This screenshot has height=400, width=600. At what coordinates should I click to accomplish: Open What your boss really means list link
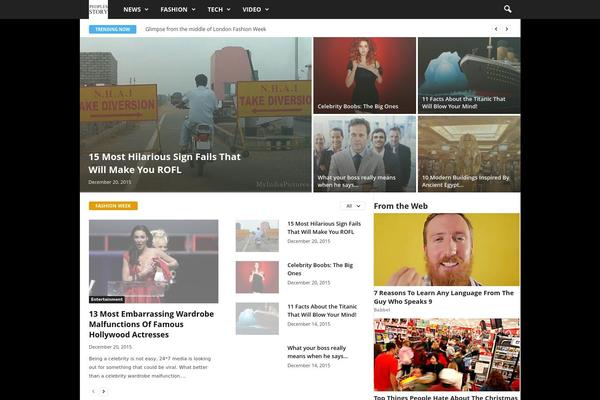point(317,352)
